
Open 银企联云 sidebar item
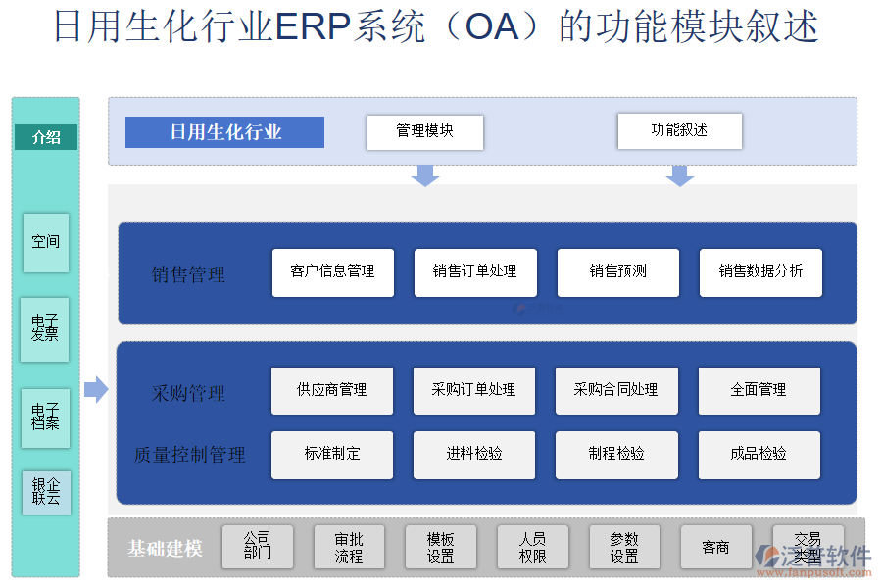pyautogui.click(x=46, y=492)
